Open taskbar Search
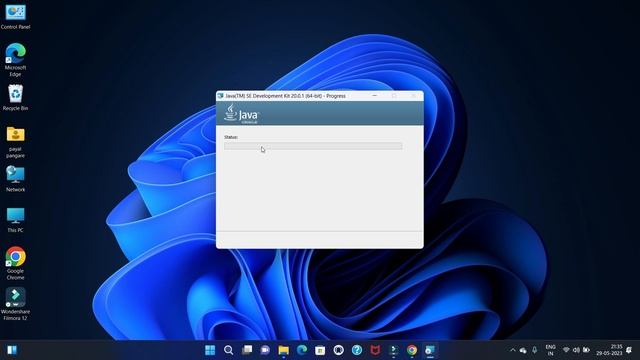Image resolution: width=640 pixels, height=360 pixels. [x=229, y=350]
